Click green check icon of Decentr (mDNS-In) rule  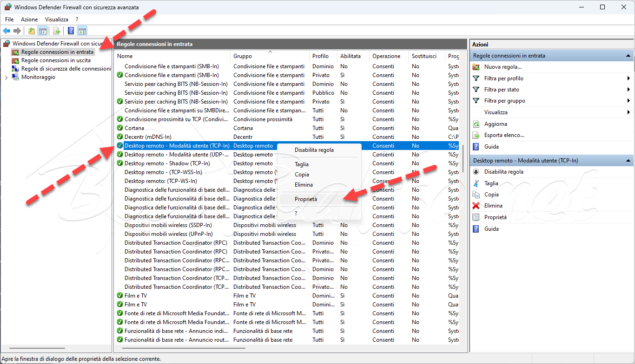[x=120, y=137]
